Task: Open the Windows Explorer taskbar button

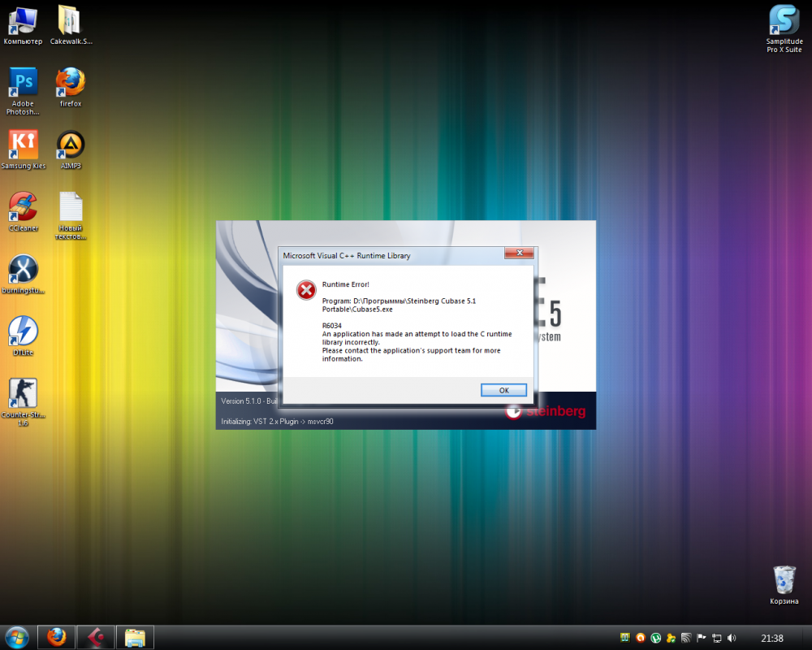Action: (x=135, y=638)
